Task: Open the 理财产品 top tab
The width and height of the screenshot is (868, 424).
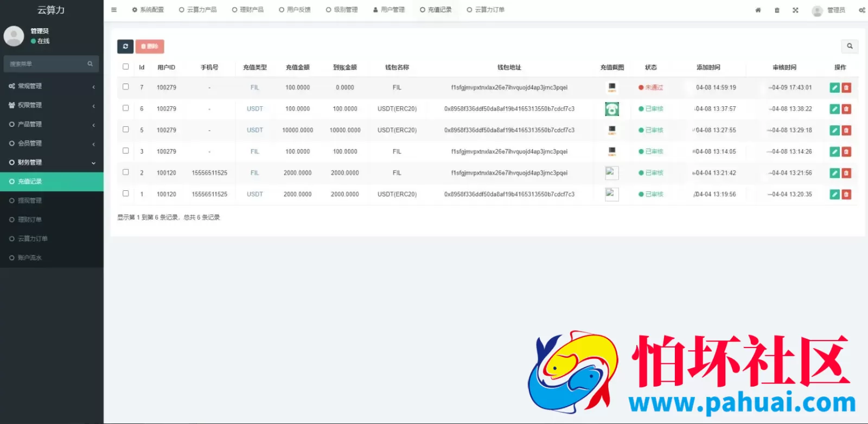Action: pyautogui.click(x=247, y=10)
